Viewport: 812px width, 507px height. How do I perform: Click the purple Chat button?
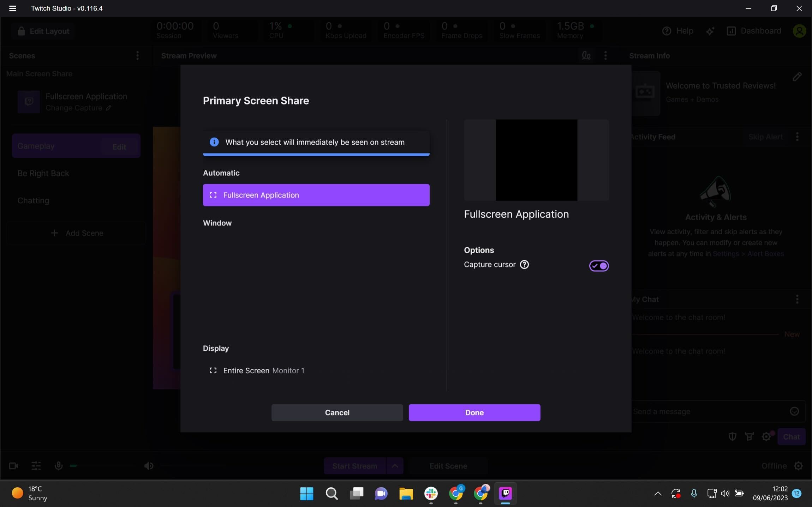[x=791, y=437]
